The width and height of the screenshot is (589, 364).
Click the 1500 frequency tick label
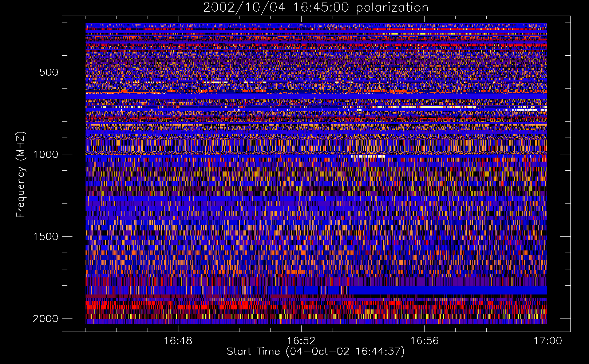[46, 237]
